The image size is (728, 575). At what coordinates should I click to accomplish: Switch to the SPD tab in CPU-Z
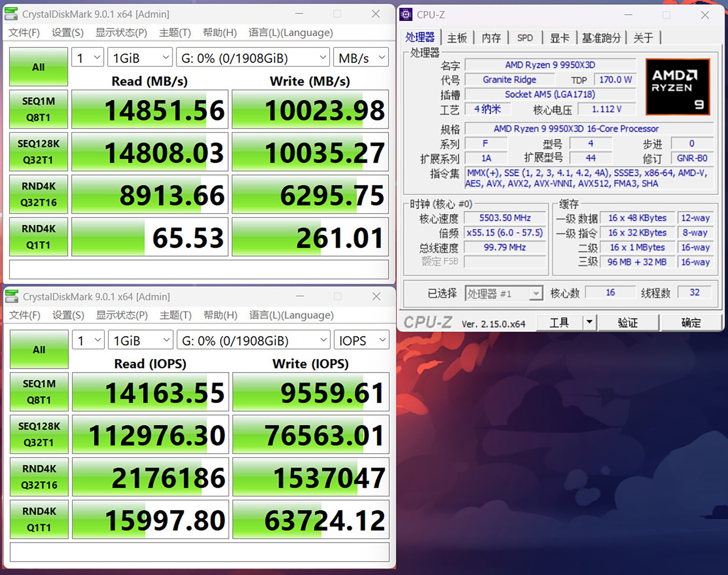[525, 38]
